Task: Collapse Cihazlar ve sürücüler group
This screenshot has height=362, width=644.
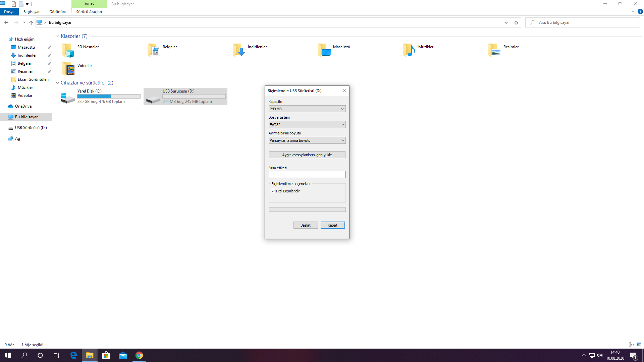Action: coord(57,83)
